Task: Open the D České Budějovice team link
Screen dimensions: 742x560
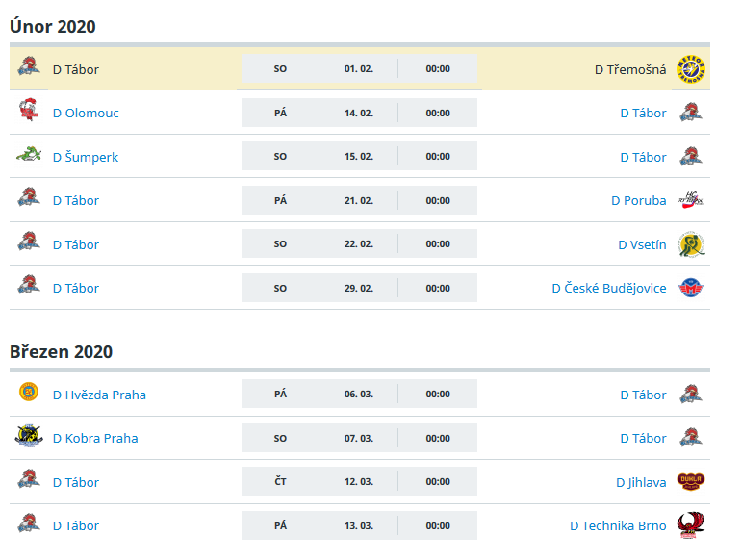Action: point(609,288)
